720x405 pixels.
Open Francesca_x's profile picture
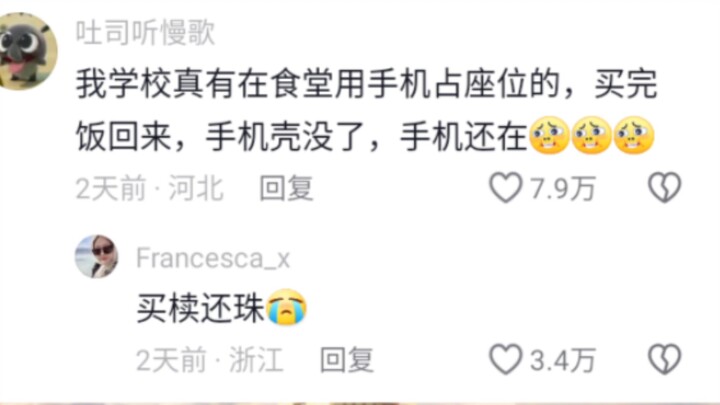[x=96, y=257]
